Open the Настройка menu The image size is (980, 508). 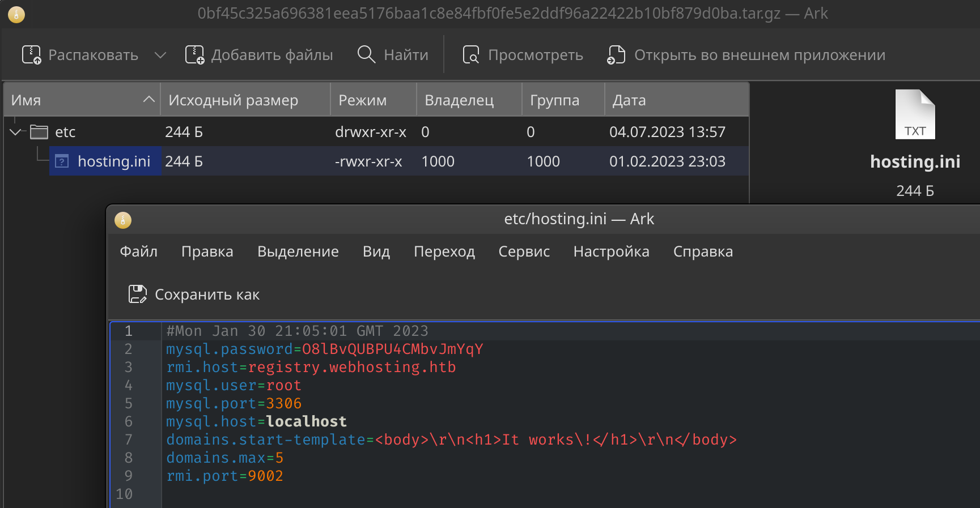tap(612, 251)
